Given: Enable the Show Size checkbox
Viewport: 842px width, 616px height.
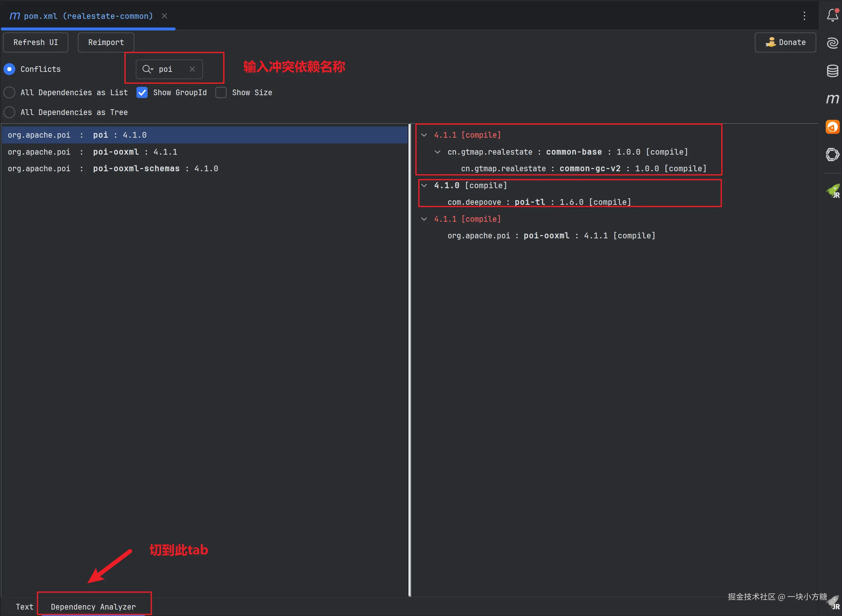Looking at the screenshot, I should [221, 92].
